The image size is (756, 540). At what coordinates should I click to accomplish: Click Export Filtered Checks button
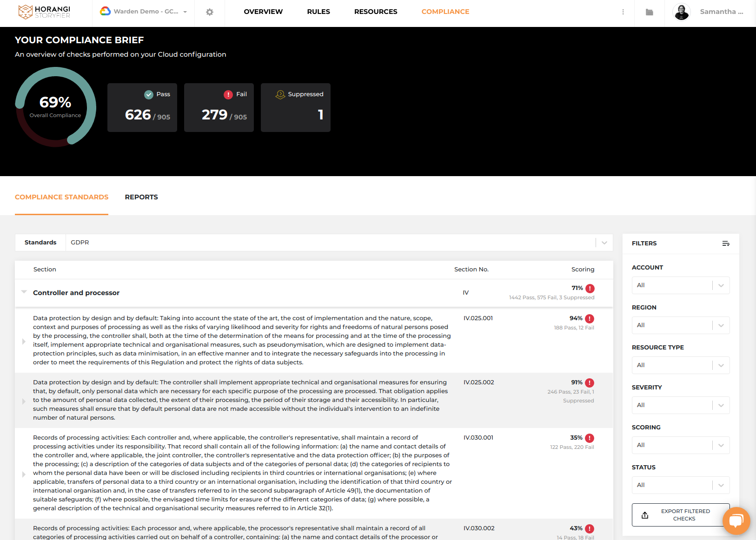[681, 515]
